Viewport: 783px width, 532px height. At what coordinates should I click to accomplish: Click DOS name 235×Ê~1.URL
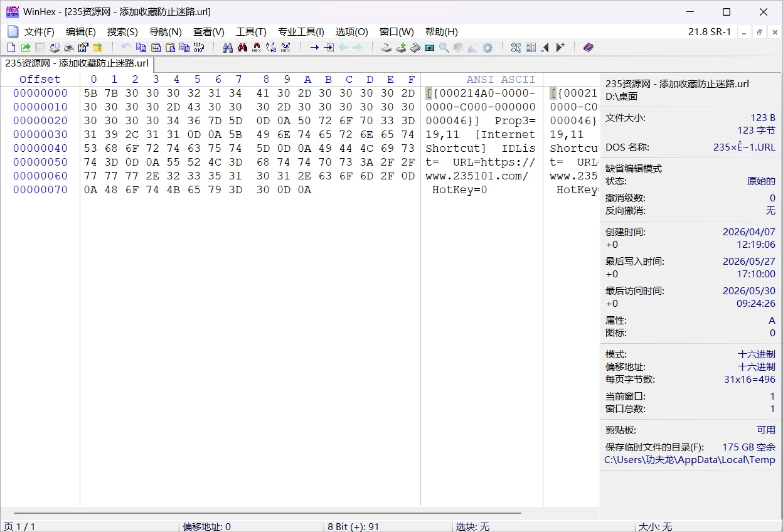point(744,147)
